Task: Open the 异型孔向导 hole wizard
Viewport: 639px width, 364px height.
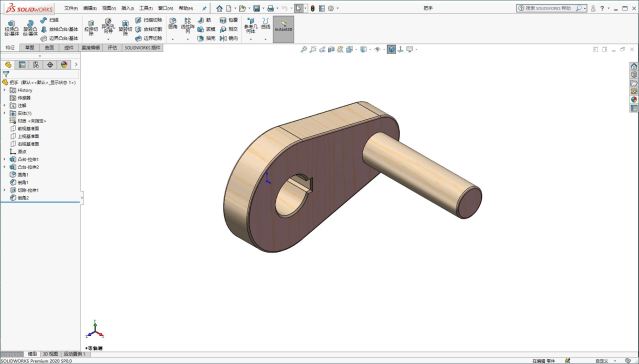Action: click(108, 26)
